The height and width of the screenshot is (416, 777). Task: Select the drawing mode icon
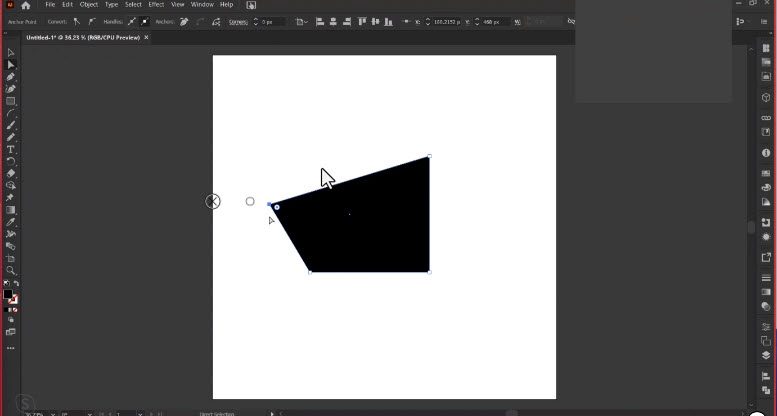10,320
